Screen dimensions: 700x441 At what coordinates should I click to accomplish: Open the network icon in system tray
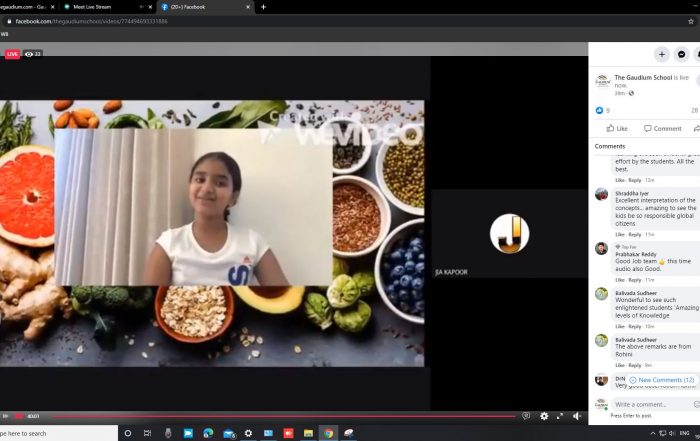click(x=662, y=433)
